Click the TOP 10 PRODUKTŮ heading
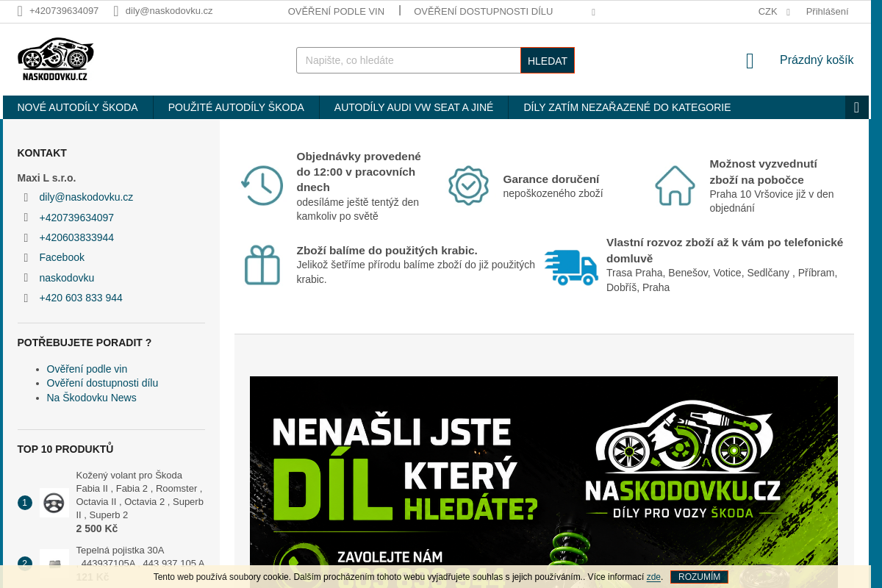This screenshot has width=882, height=588. [x=65, y=449]
